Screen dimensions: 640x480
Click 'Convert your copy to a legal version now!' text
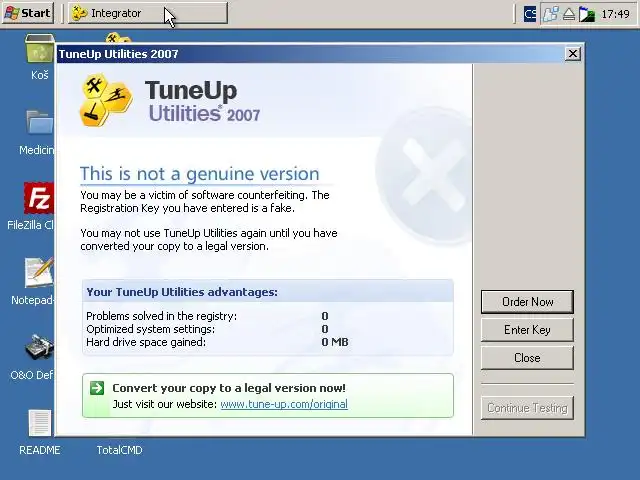point(229,388)
